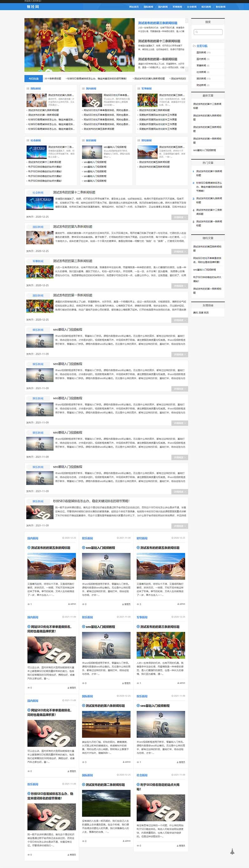Open the soccer match slider image
Screen dimensions: 249x868
(79, 45)
